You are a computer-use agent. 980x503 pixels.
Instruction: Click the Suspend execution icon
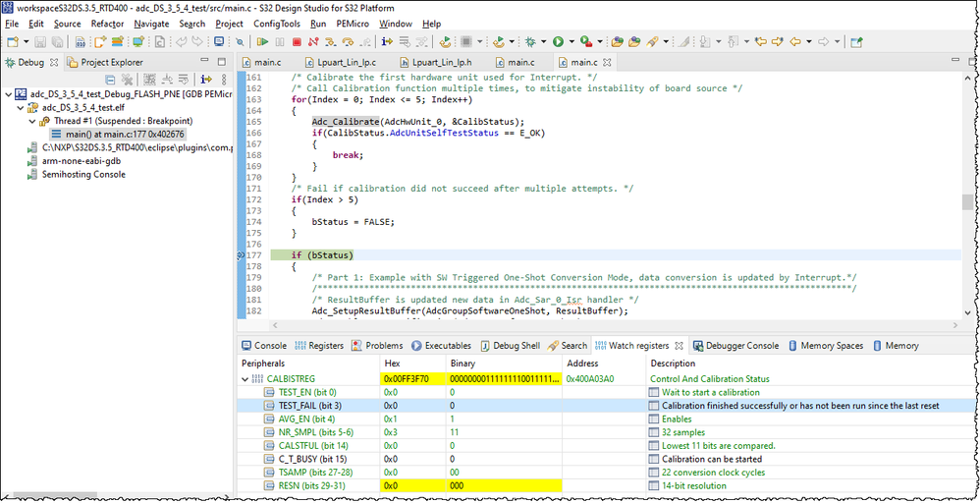coord(280,42)
